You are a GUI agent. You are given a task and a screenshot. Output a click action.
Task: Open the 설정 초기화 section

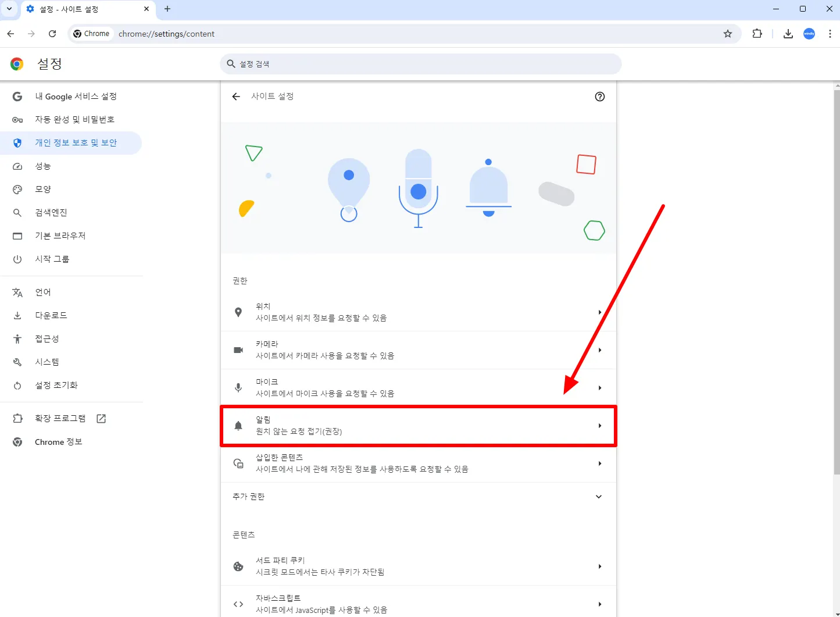[x=71, y=386]
